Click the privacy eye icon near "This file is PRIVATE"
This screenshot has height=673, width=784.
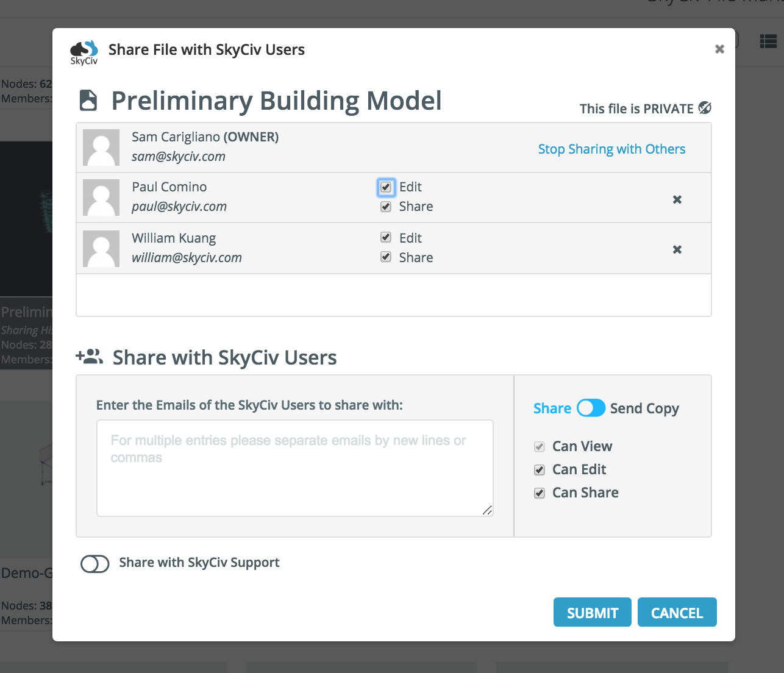(705, 108)
